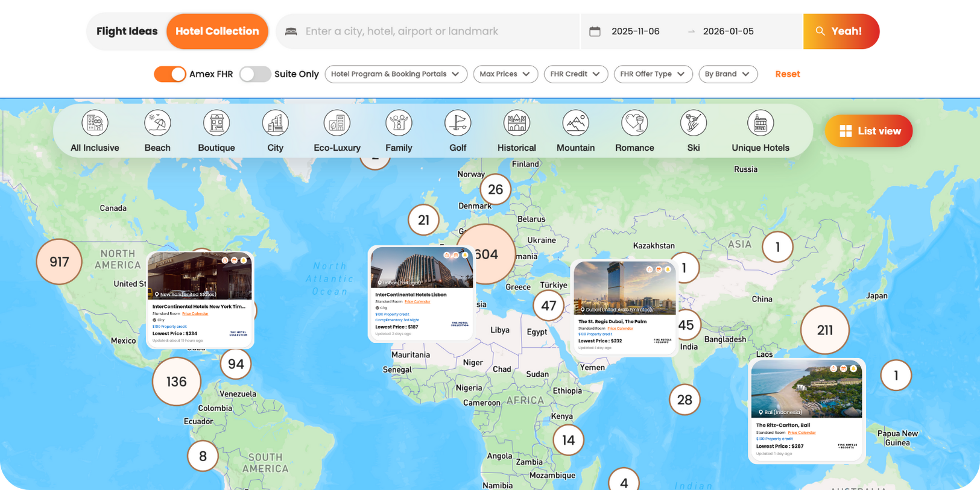Image resolution: width=980 pixels, height=490 pixels.
Task: Expand the Max Prices dropdown
Action: [x=505, y=74]
